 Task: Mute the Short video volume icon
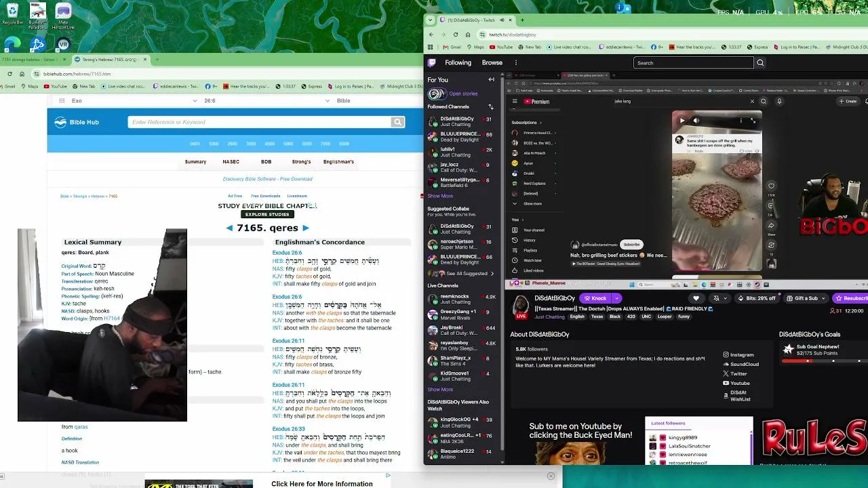(x=696, y=121)
